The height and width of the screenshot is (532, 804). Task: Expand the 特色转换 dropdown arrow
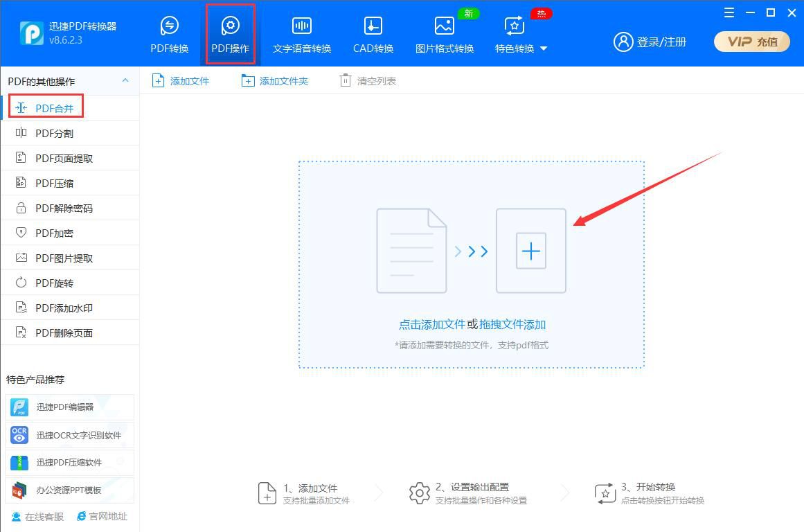(x=544, y=48)
